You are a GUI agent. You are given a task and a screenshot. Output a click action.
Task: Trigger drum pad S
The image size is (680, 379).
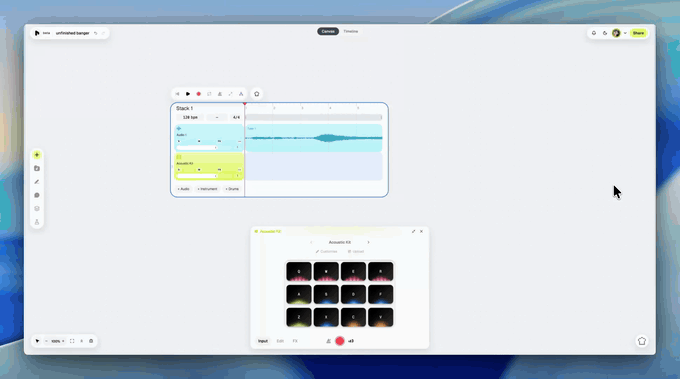(326, 294)
